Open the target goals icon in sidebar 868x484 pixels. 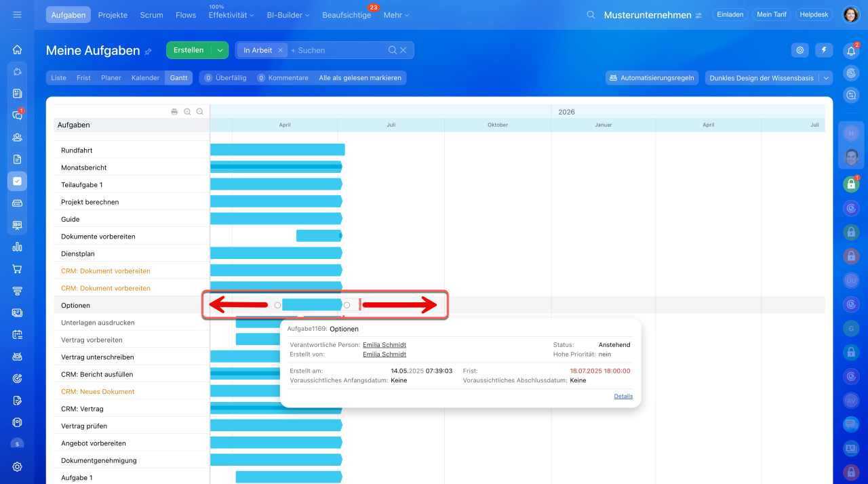point(17,378)
